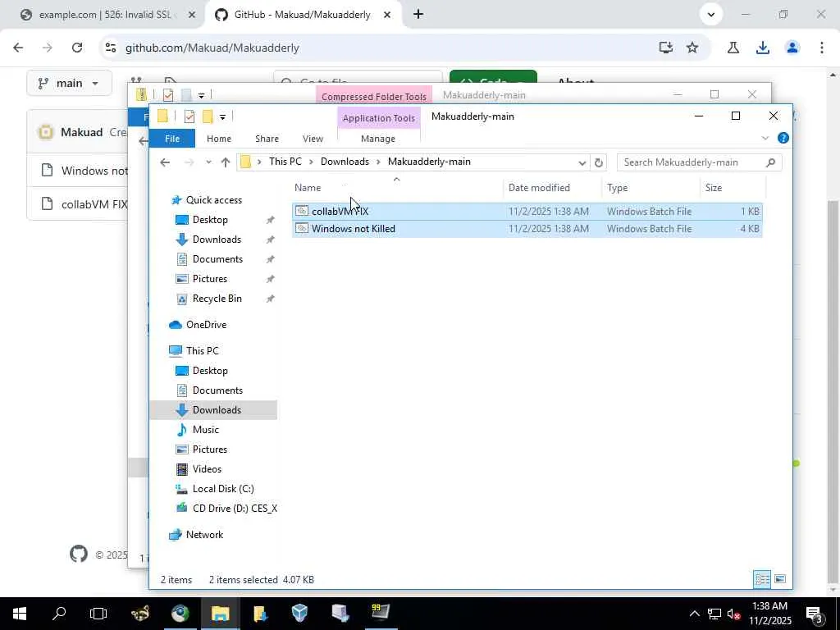Click This PC in the address breadcrumb

click(285, 162)
